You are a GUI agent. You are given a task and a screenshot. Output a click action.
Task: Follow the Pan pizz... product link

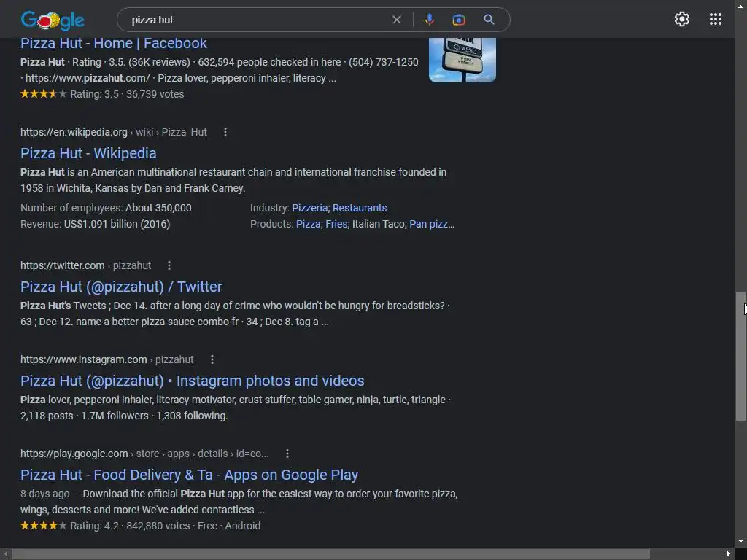(x=432, y=224)
